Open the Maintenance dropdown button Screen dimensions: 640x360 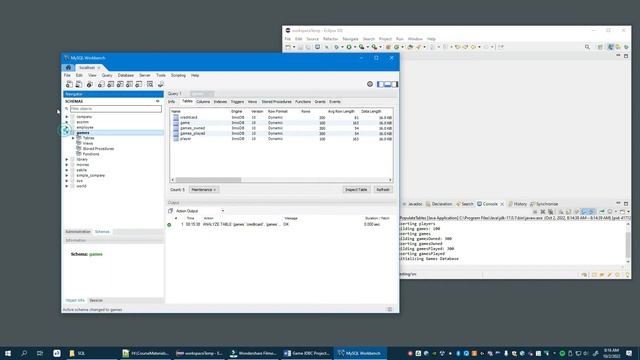[204, 190]
